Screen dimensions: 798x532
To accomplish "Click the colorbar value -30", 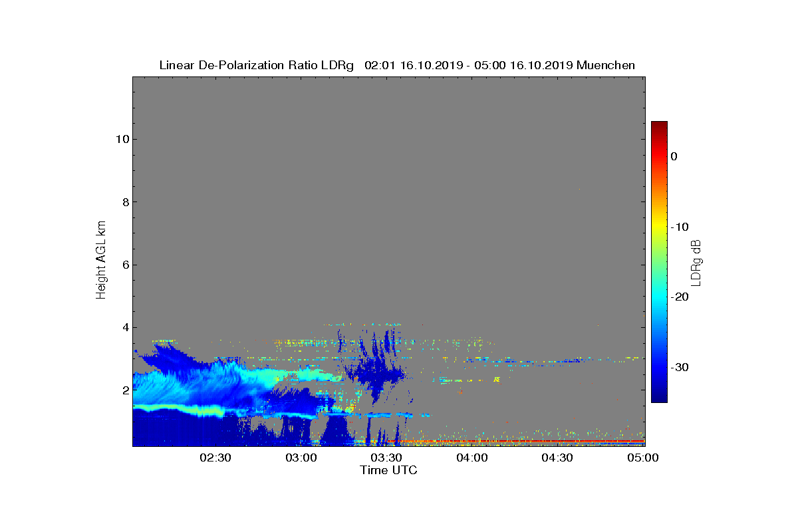I will (x=679, y=367).
